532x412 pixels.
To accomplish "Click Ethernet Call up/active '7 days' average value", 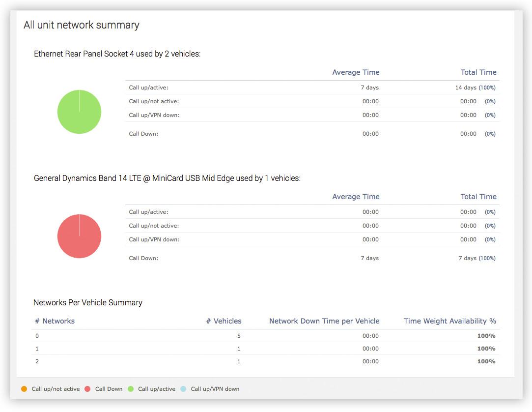I will (369, 88).
